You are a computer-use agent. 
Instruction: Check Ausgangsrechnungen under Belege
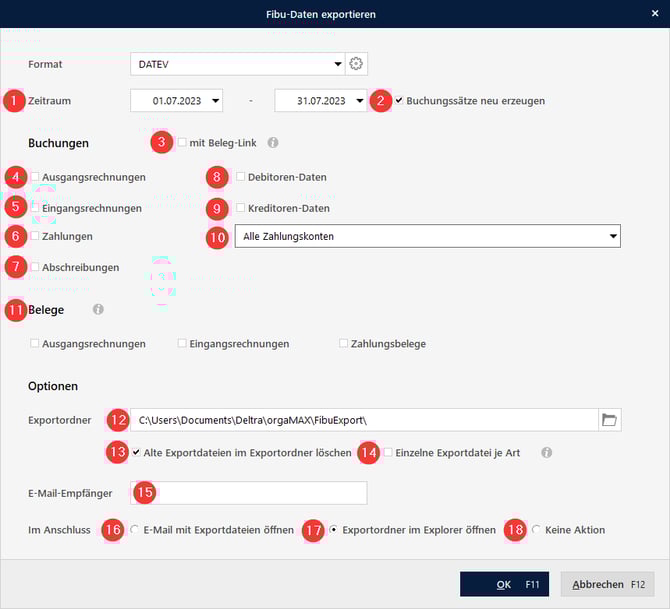tap(35, 343)
